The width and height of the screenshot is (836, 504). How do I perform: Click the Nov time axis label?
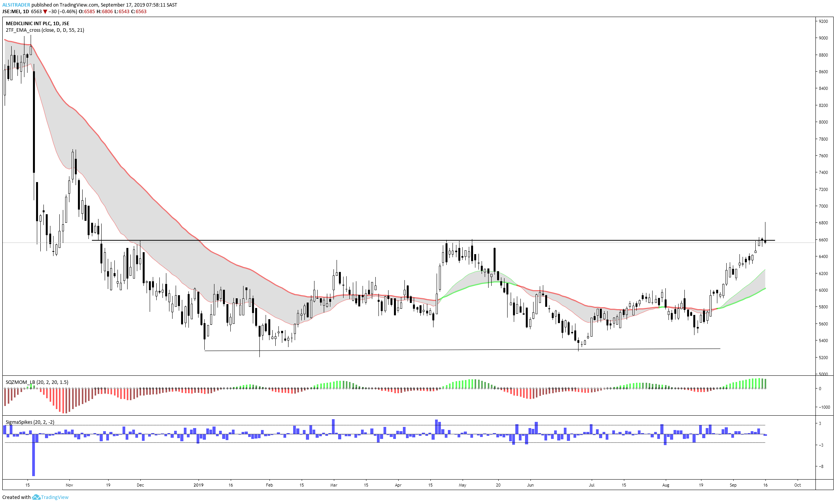coord(69,485)
